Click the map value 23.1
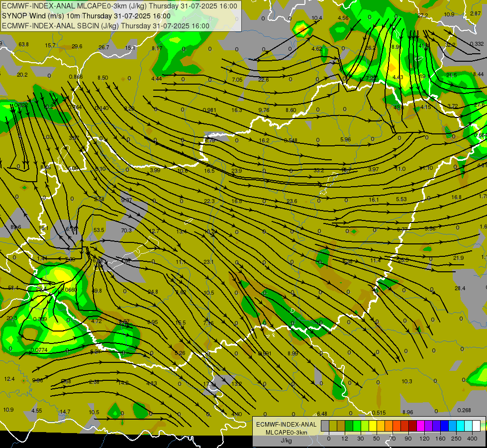Image resolution: width=487 pixels, height=448 pixels. click(x=208, y=262)
